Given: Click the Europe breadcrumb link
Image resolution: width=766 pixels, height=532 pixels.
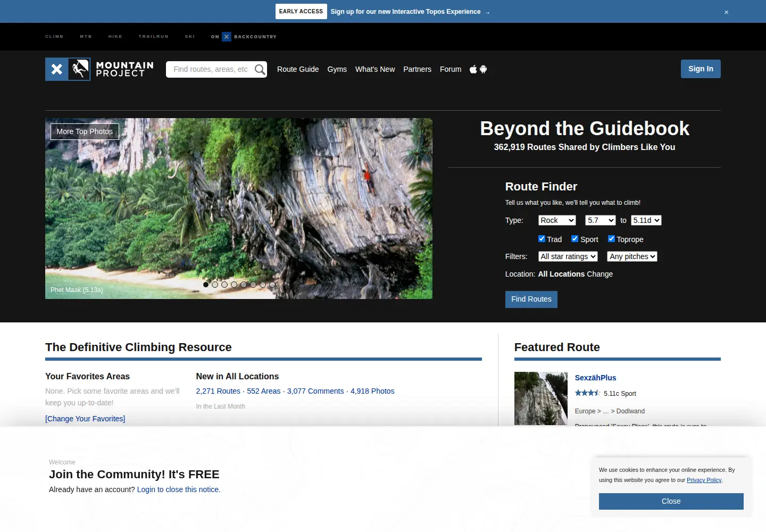Looking at the screenshot, I should tap(585, 411).
